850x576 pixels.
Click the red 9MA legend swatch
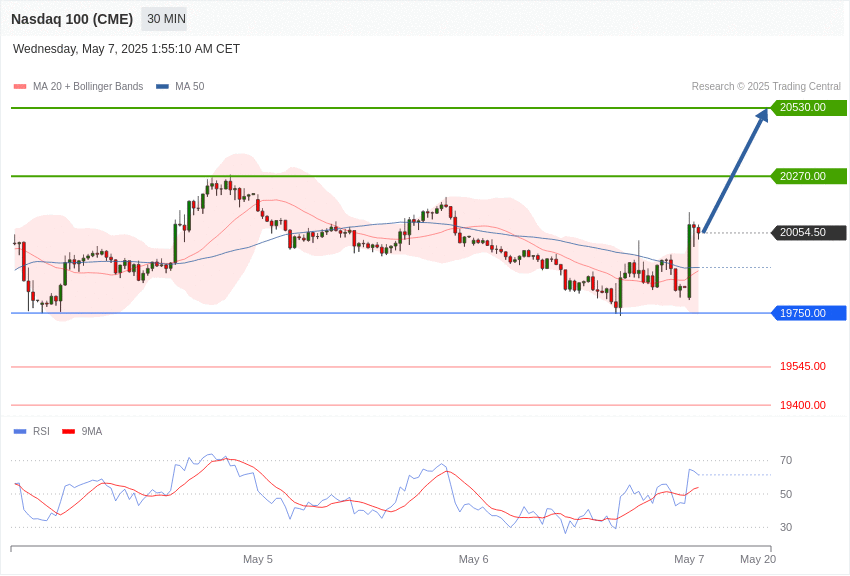(x=68, y=432)
